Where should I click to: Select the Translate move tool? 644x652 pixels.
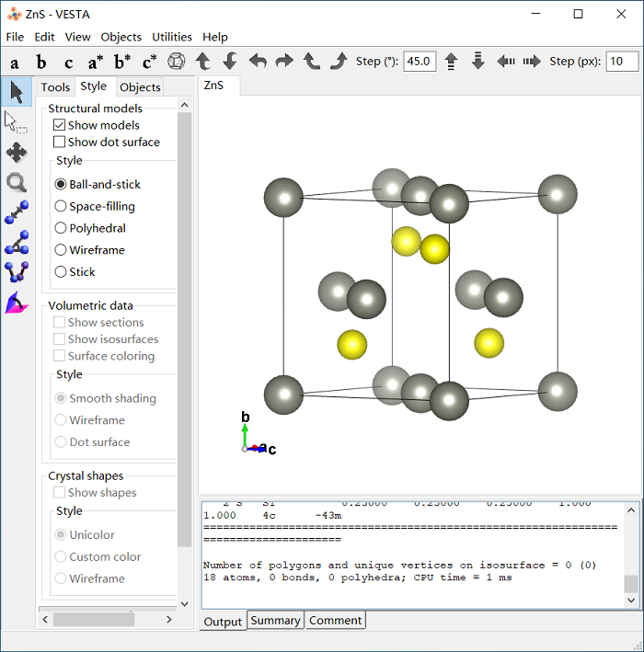coord(17,153)
